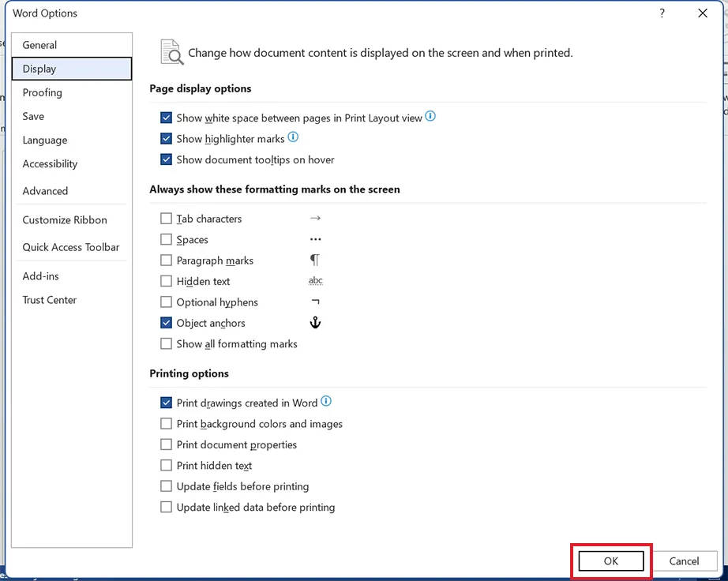
Task: Click the object anchor symbol icon
Action: pos(315,323)
